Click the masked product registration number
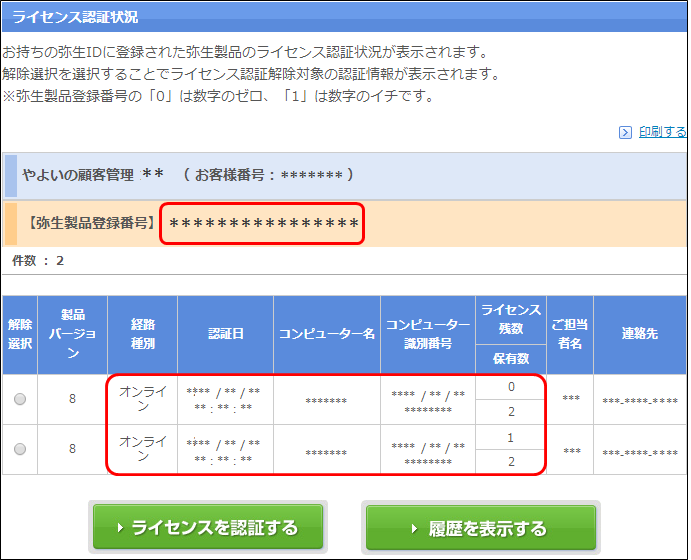Viewport: 691px width, 560px height. point(263,223)
